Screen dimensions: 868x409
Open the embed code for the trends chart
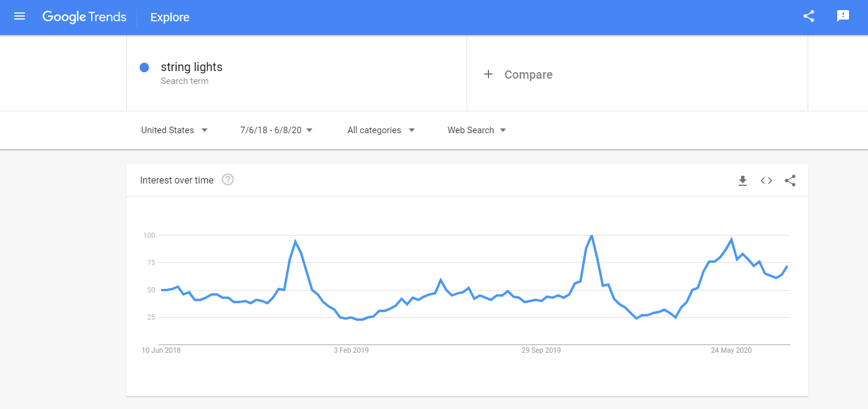tap(766, 181)
